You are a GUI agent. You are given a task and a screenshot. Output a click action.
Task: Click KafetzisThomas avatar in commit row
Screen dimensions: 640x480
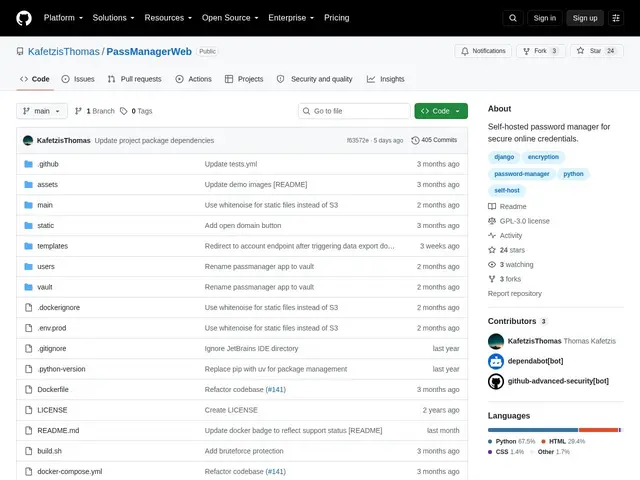coord(28,140)
